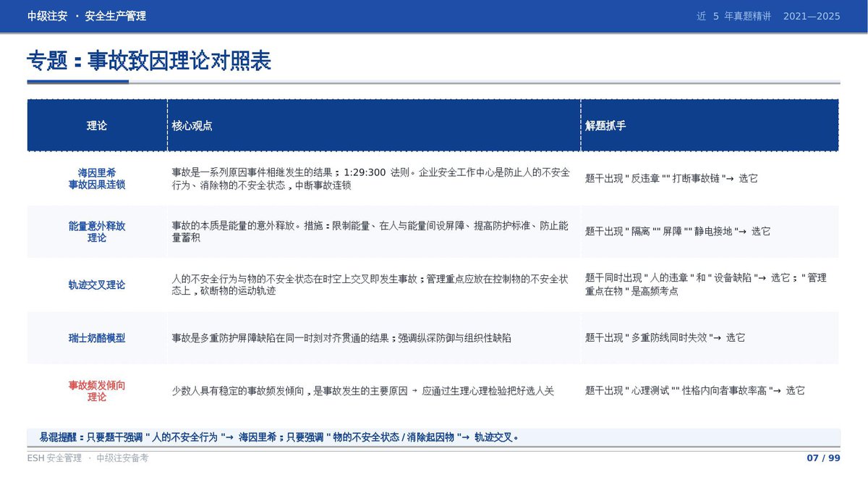868x488 pixels.
Task: Click the slide title 专题：事故致因理论对照表
Action: click(149, 61)
